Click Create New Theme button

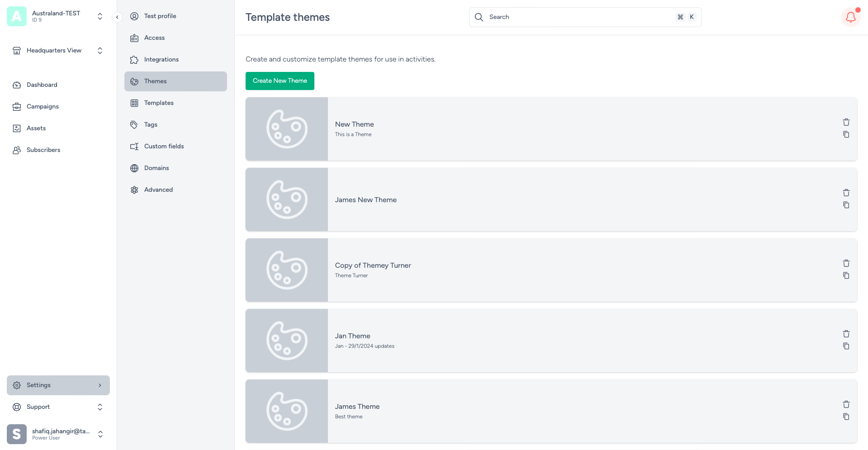[x=280, y=81]
